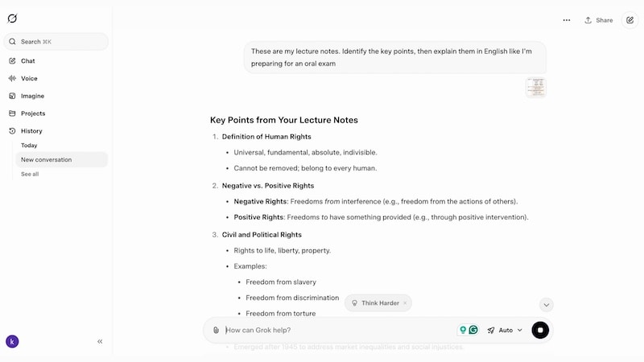Open the Voice mode section
The image size is (644, 362).
[x=29, y=79]
